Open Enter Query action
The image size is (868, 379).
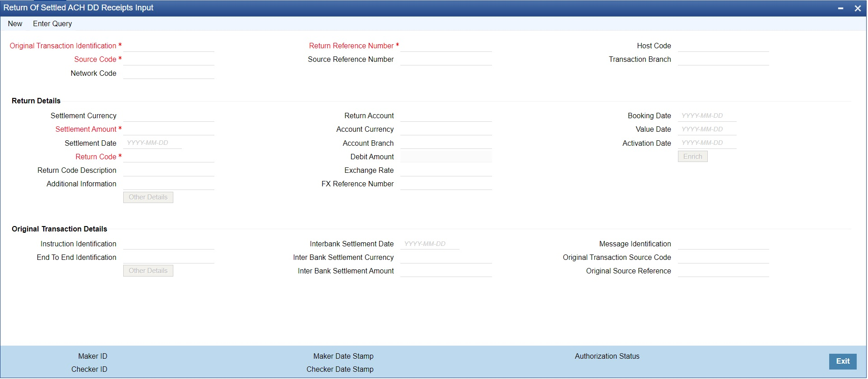click(52, 24)
